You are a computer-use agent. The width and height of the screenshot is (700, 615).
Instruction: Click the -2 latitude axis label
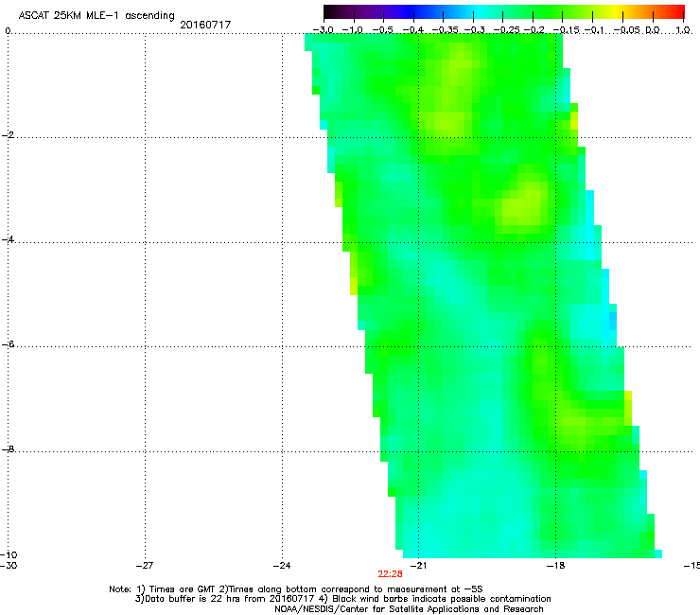(8, 135)
